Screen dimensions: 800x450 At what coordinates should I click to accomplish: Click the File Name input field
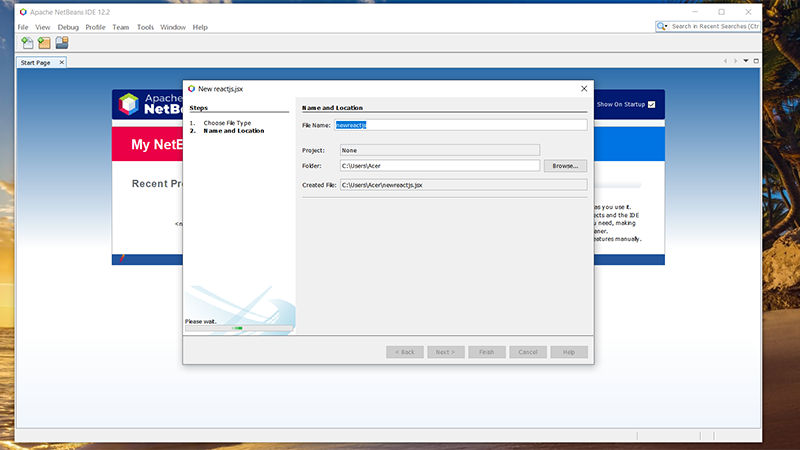pyautogui.click(x=460, y=125)
